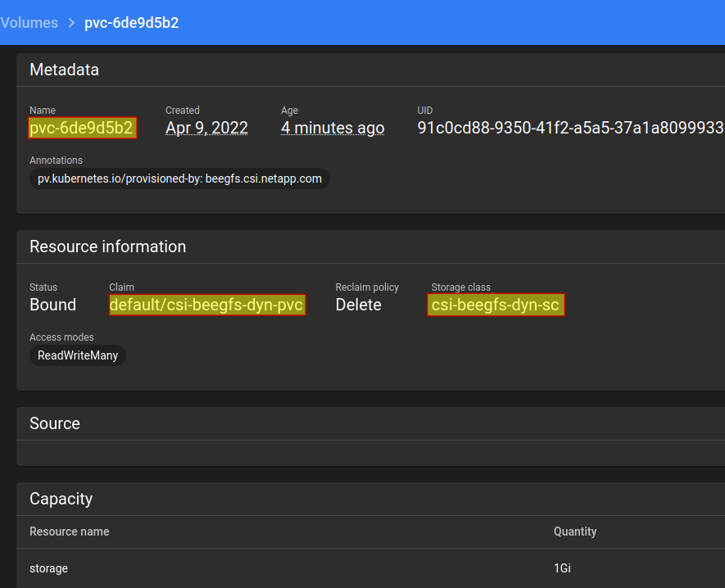
Task: Click the Created date Apr 9, 2022
Action: tap(206, 128)
